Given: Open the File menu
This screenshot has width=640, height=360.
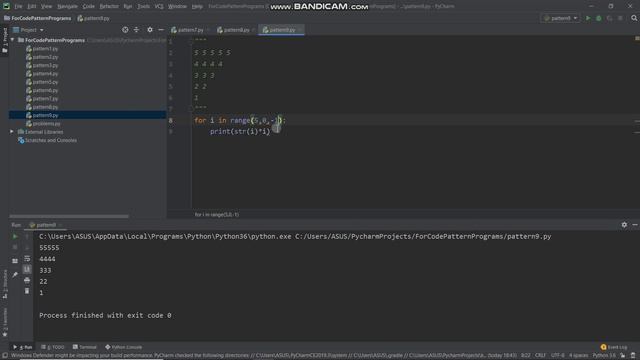Looking at the screenshot, I should [18, 7].
